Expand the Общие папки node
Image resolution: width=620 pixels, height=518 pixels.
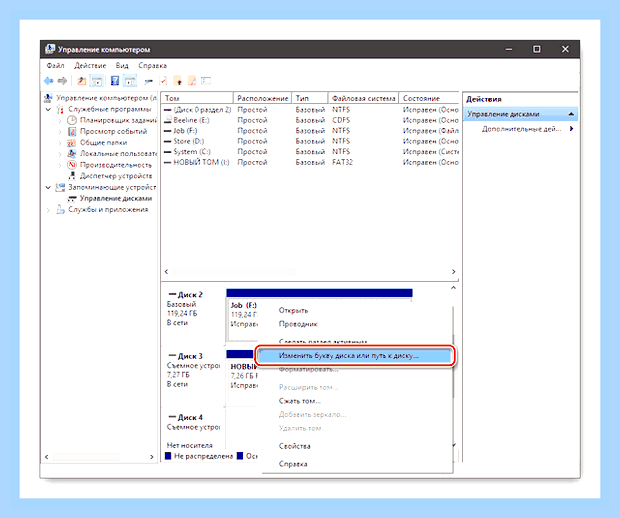[60, 142]
